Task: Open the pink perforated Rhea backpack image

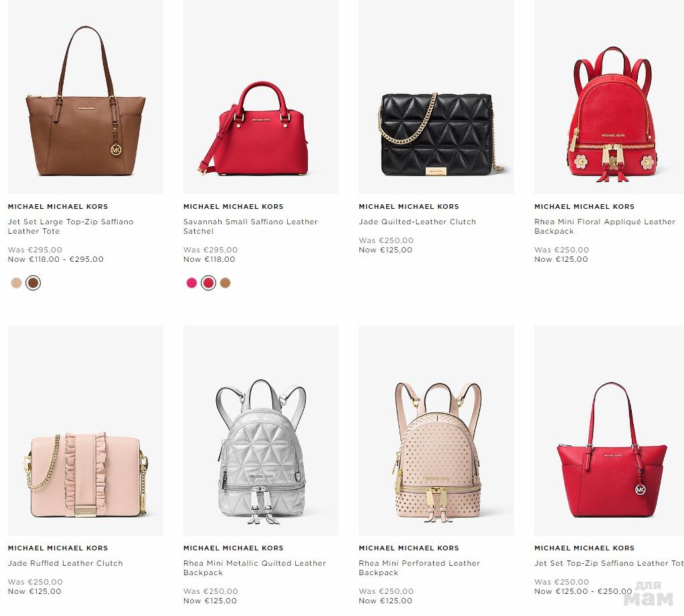Action: pos(436,431)
